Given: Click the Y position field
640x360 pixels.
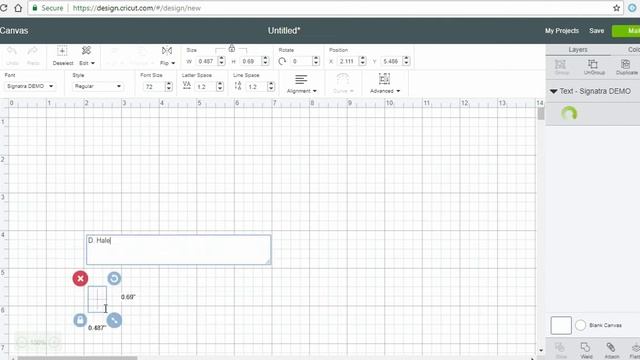Looking at the screenshot, I should point(391,61).
